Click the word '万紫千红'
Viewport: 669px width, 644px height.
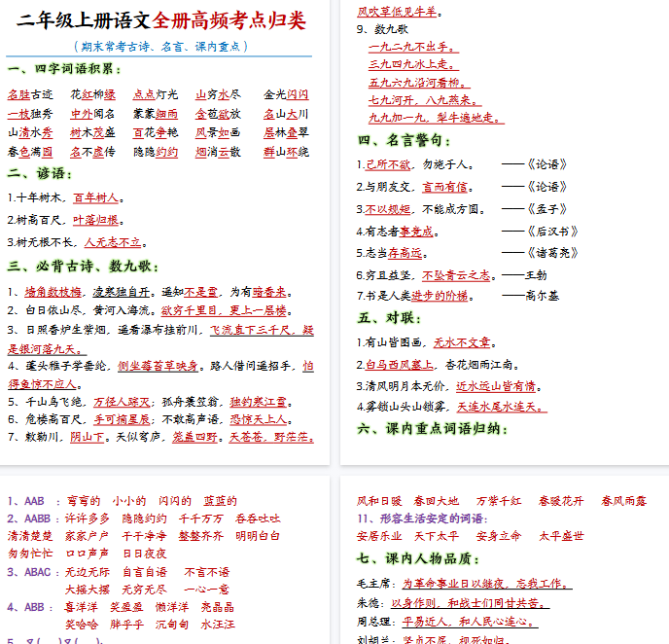pos(499,501)
